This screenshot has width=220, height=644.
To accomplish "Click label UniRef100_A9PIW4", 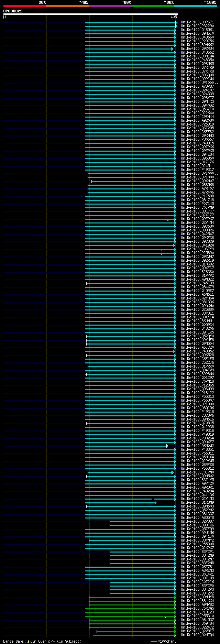I will 197,79.
